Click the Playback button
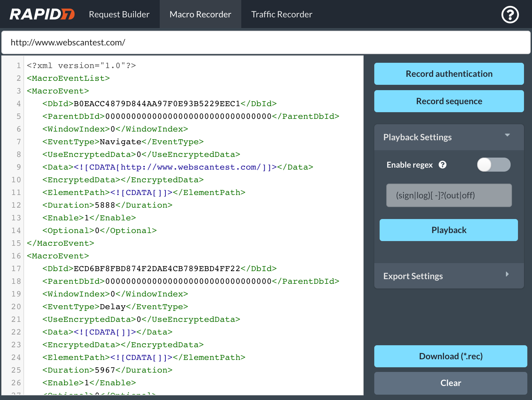Viewport: 532px width, 400px height. (x=448, y=230)
